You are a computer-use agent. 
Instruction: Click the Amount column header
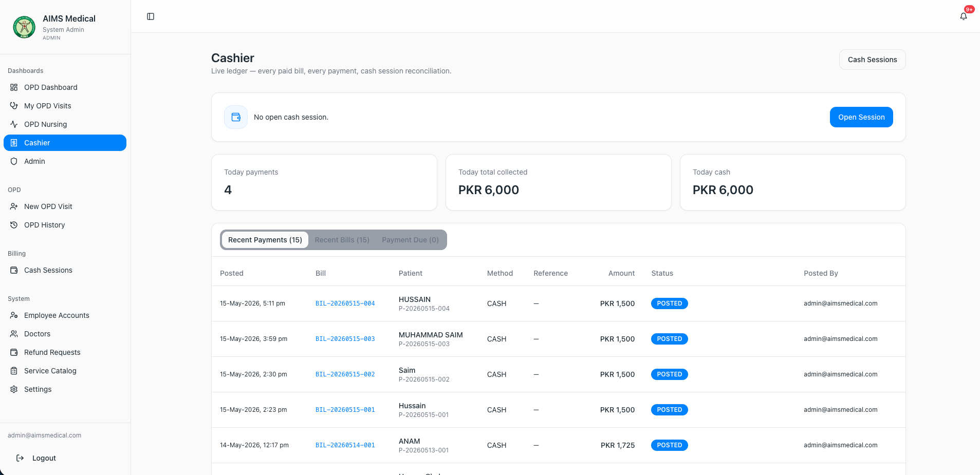click(621, 273)
